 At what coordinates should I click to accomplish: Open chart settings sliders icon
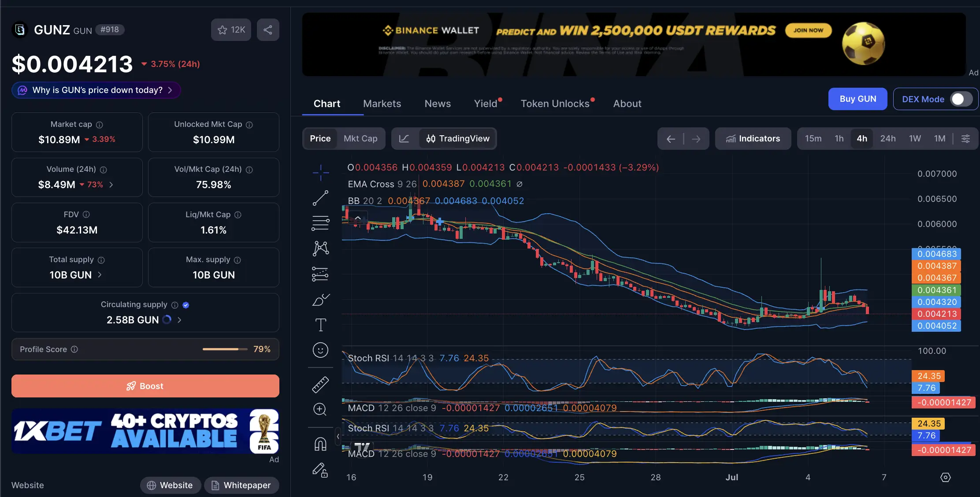tap(965, 139)
